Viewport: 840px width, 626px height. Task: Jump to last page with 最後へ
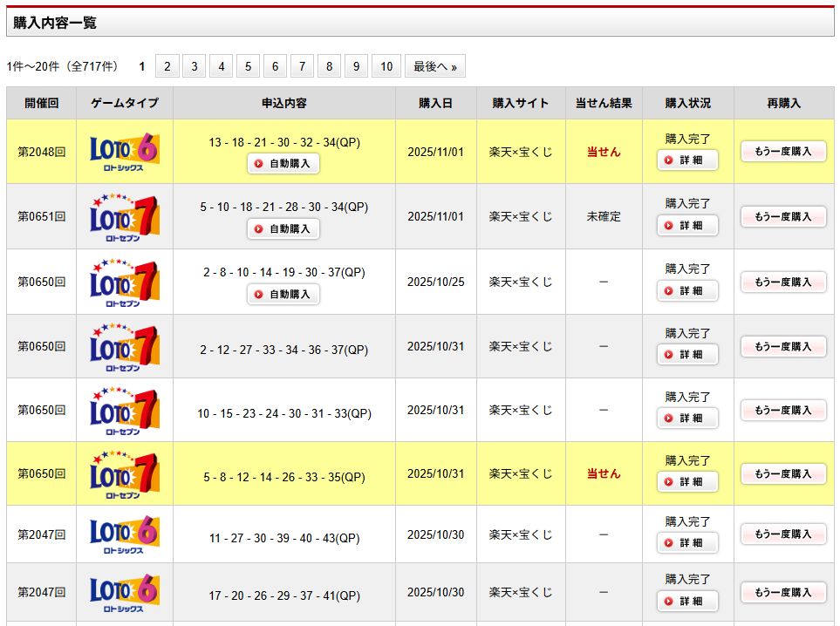pos(434,66)
